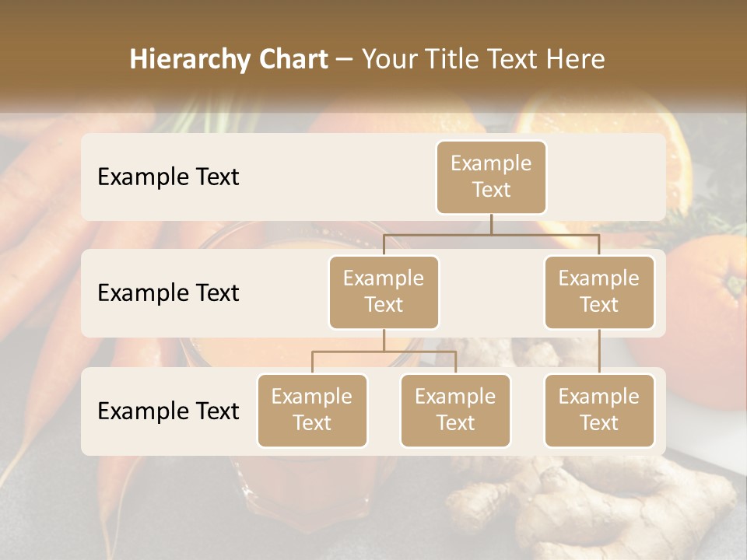747x560 pixels.
Task: Click vertical connector between the right-side boxes
Action: pos(599,351)
